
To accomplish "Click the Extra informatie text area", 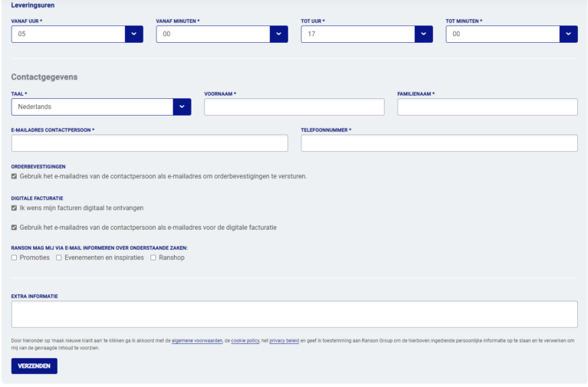I will [x=294, y=313].
